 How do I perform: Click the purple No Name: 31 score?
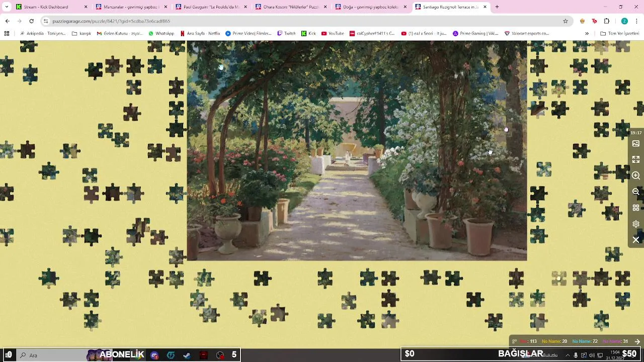615,341
